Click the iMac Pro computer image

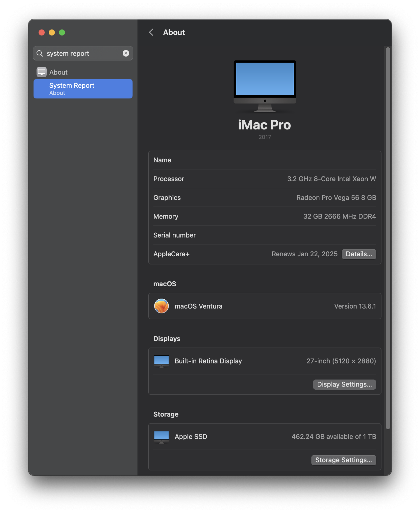(x=265, y=86)
